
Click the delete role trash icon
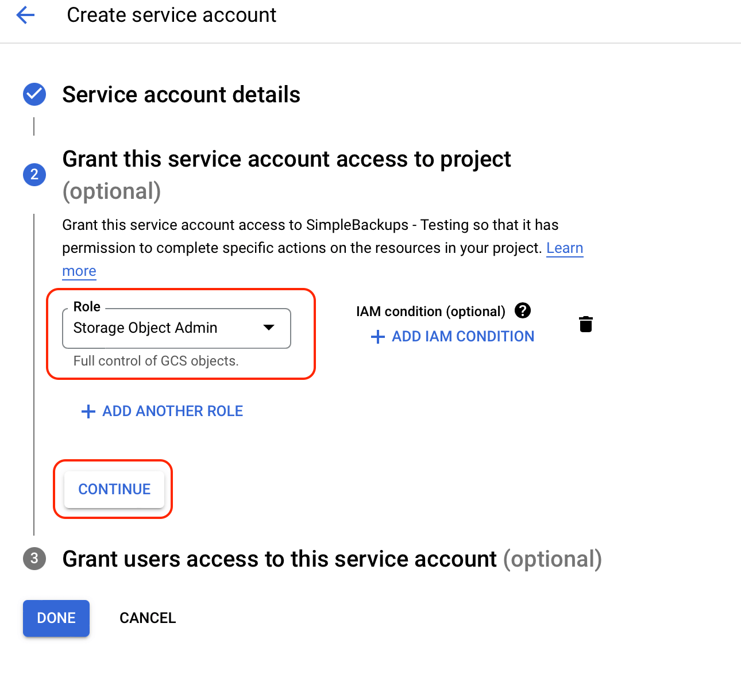pos(585,324)
